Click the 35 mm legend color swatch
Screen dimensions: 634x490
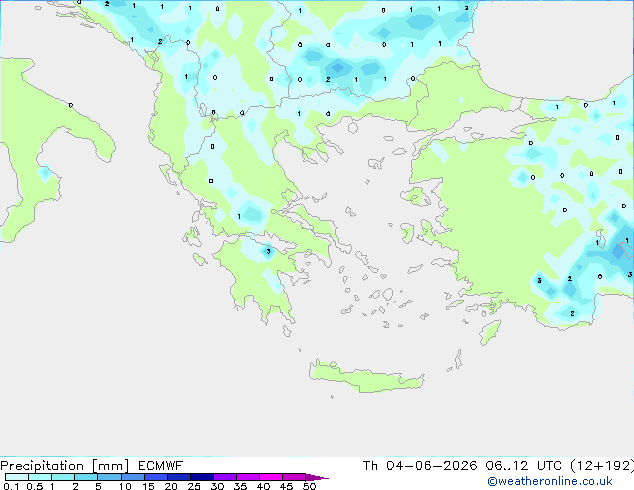[x=248, y=477]
